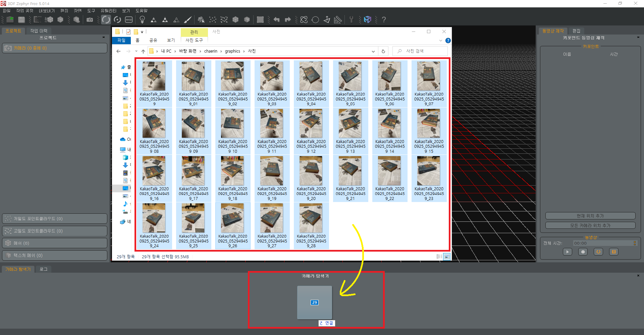Select thumbnail KakaoTalk_20200925_052949459_07
Screen dimensions: 644x335
429,83
